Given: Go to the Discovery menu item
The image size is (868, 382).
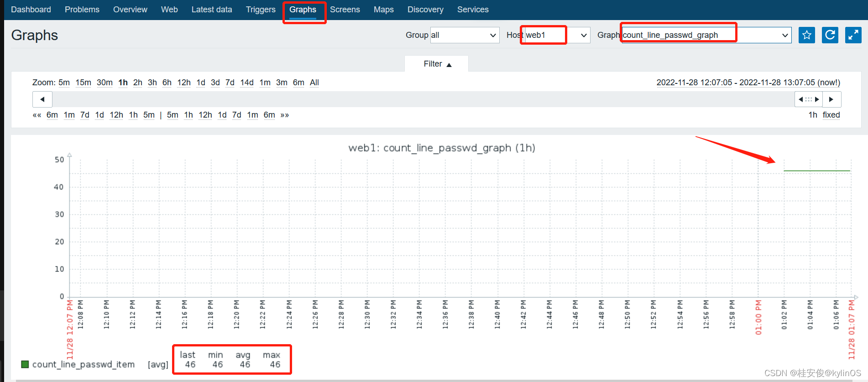Looking at the screenshot, I should (425, 10).
